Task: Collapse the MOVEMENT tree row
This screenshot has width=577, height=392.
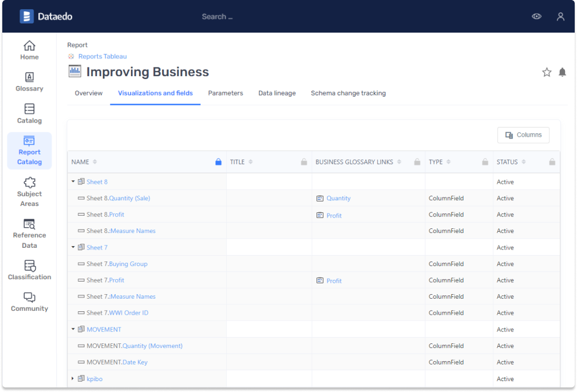Action: click(73, 330)
